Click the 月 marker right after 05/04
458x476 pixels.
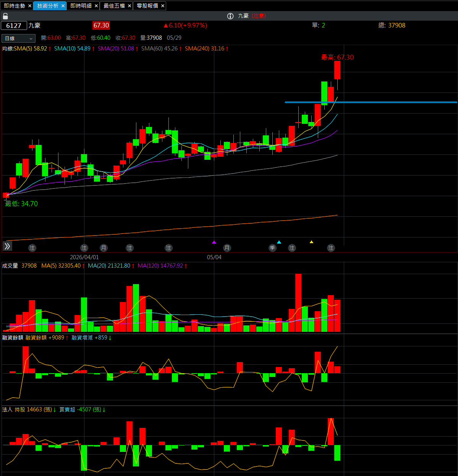coord(227,248)
